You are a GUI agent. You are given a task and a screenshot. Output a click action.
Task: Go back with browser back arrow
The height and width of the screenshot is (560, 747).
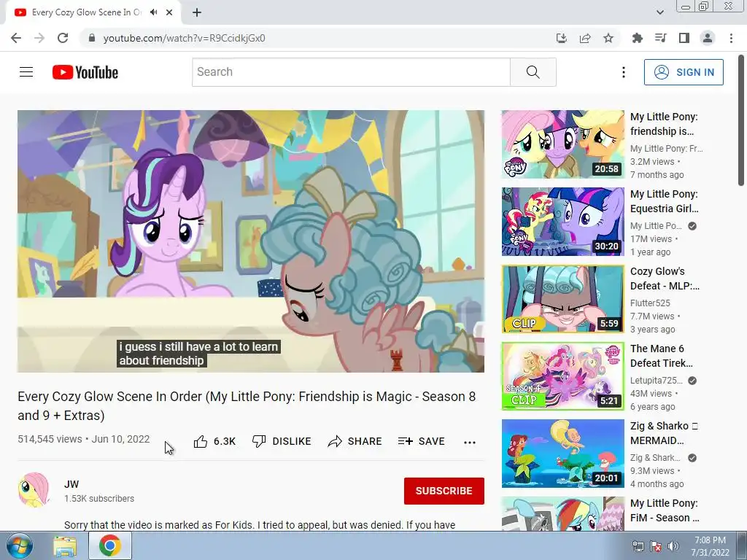point(16,38)
